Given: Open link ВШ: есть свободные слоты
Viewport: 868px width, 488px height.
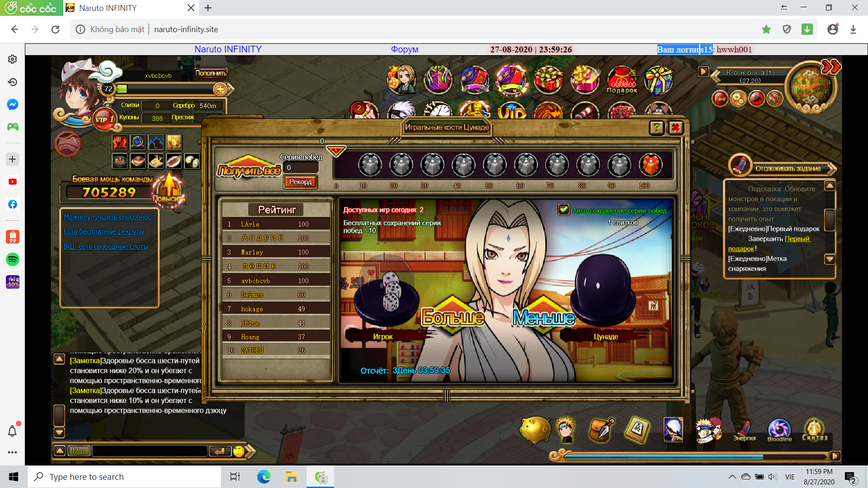Looking at the screenshot, I should pyautogui.click(x=106, y=246).
